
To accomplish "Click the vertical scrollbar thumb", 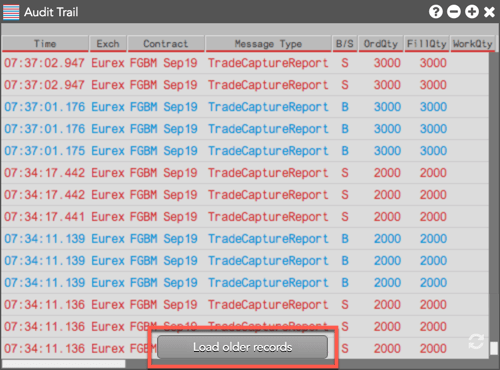I will tap(494, 348).
